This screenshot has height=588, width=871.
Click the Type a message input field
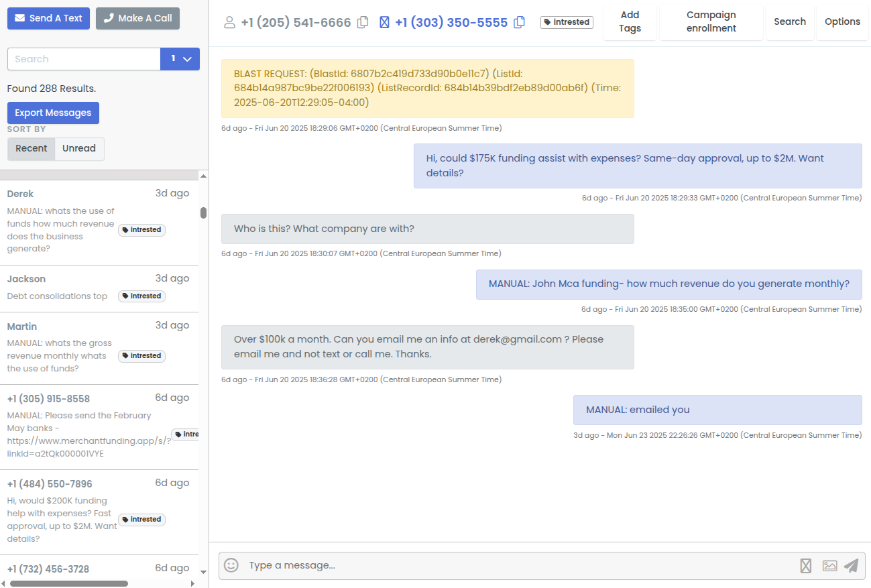click(469, 565)
